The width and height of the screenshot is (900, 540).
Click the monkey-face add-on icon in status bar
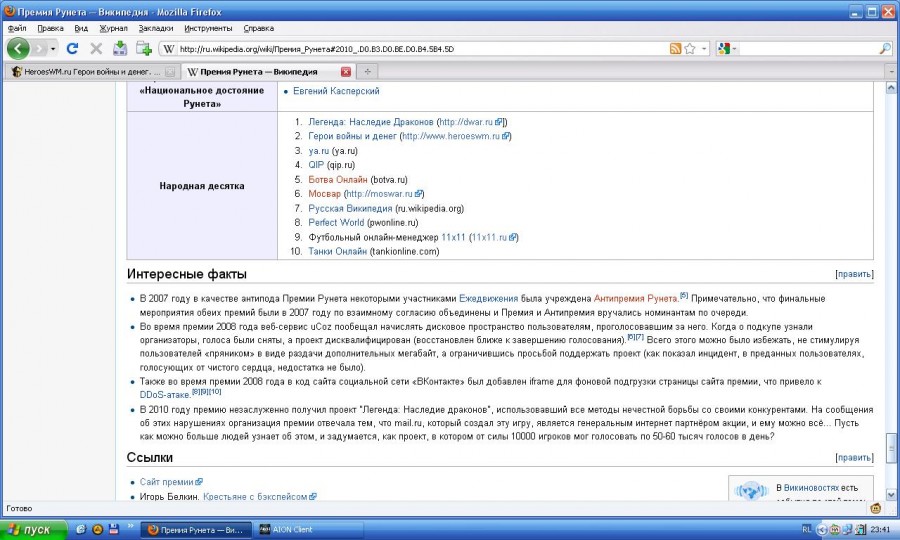point(876,508)
